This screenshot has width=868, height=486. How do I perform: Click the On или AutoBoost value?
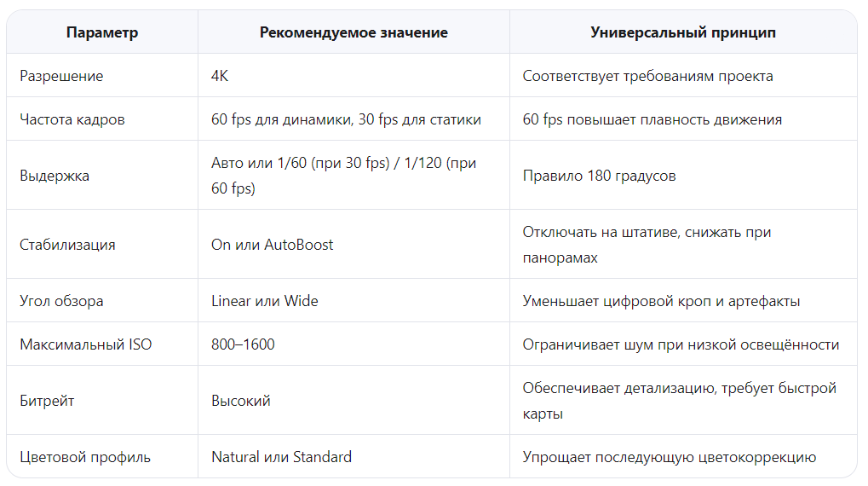point(272,245)
